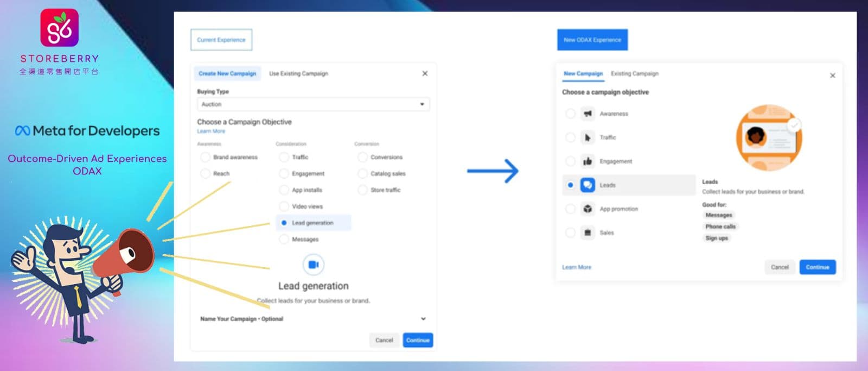Select the Engagement radio in ODAX dialog
The image size is (868, 371).
click(x=570, y=161)
